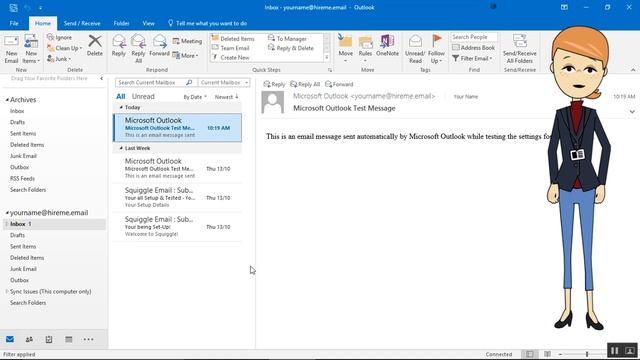Pause the video playback

pyautogui.click(x=614, y=351)
